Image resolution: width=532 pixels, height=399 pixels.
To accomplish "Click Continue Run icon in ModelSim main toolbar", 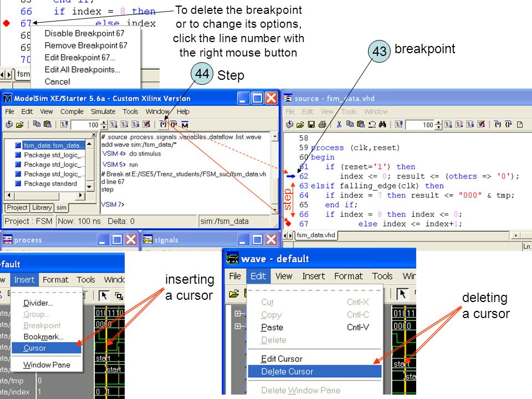I will [x=125, y=125].
